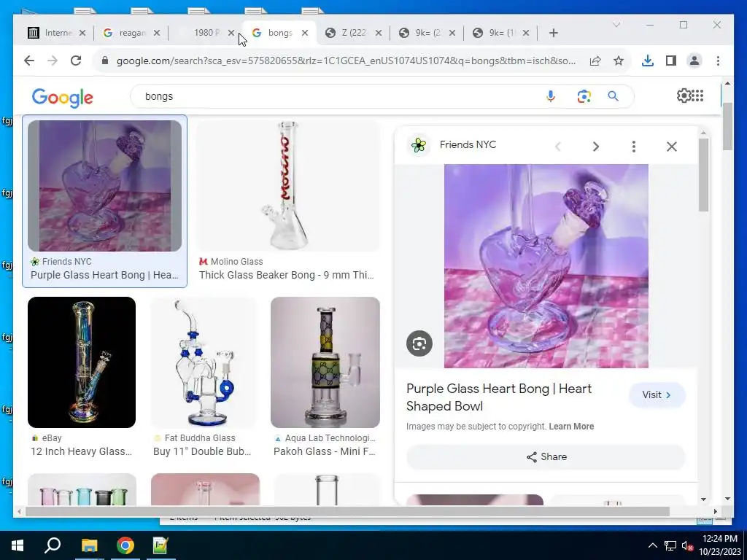Open Chrome's three-dot menu
Screen dimensions: 747x560
pos(718,61)
